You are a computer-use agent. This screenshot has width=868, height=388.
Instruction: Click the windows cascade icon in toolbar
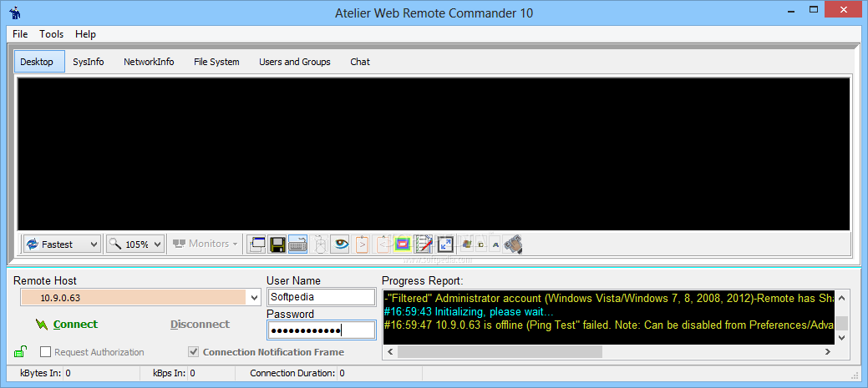click(x=256, y=244)
